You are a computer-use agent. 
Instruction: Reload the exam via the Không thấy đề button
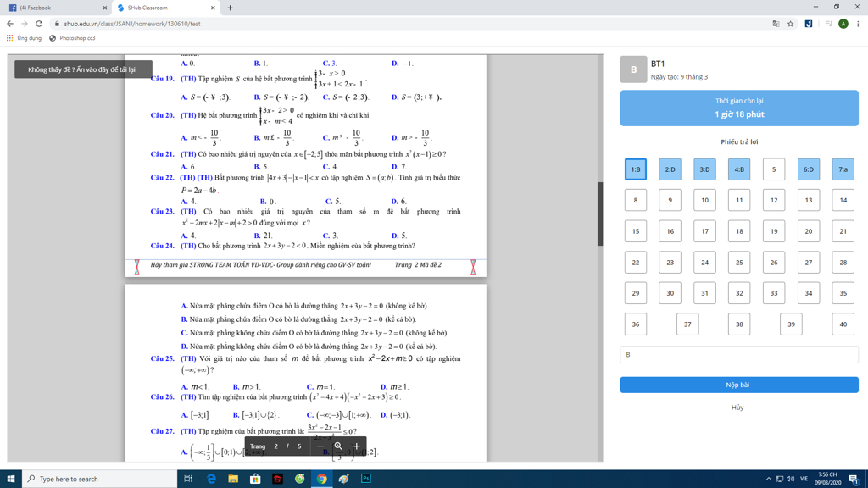pyautogui.click(x=83, y=69)
